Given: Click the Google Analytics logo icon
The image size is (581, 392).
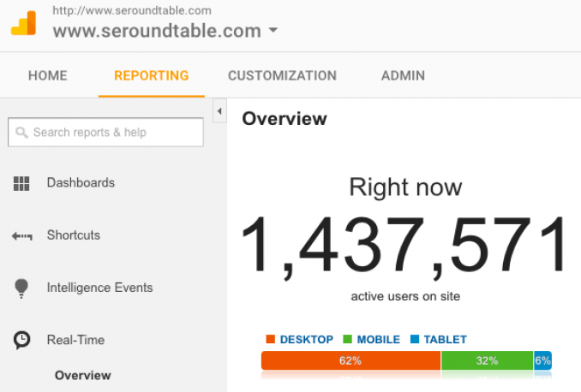Looking at the screenshot, I should [x=23, y=23].
